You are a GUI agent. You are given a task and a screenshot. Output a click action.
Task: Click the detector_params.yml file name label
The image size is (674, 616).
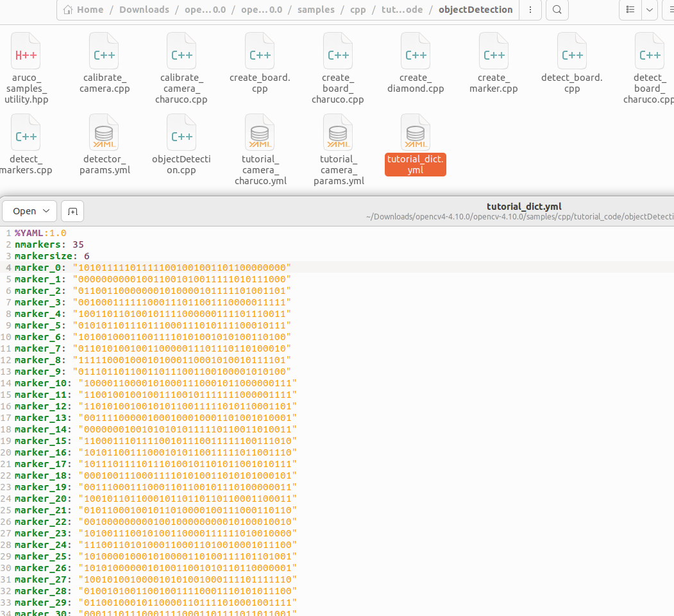click(x=105, y=164)
